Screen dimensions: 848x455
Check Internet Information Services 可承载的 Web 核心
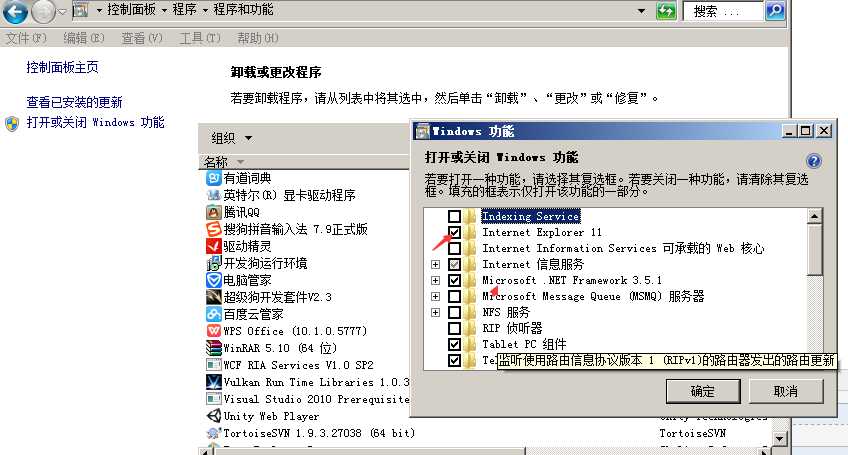[x=454, y=248]
